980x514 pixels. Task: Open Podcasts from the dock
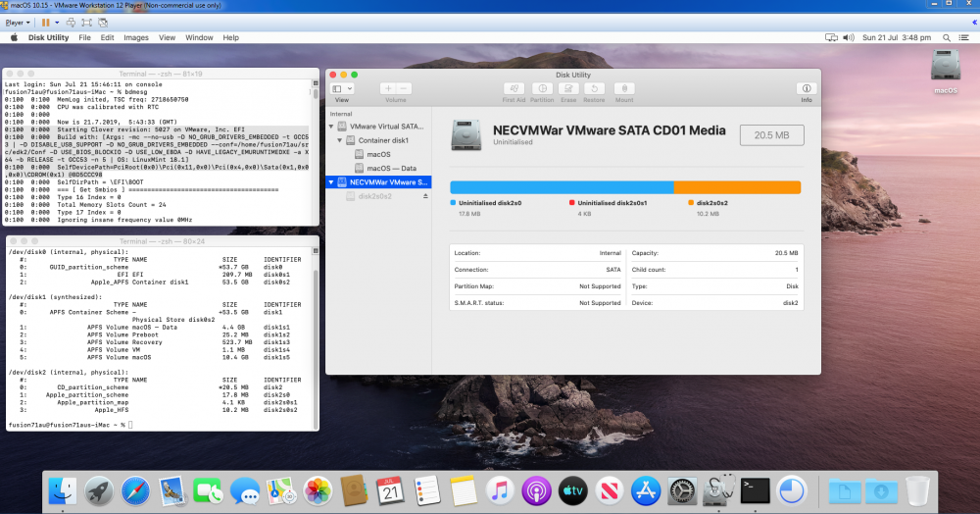536,491
